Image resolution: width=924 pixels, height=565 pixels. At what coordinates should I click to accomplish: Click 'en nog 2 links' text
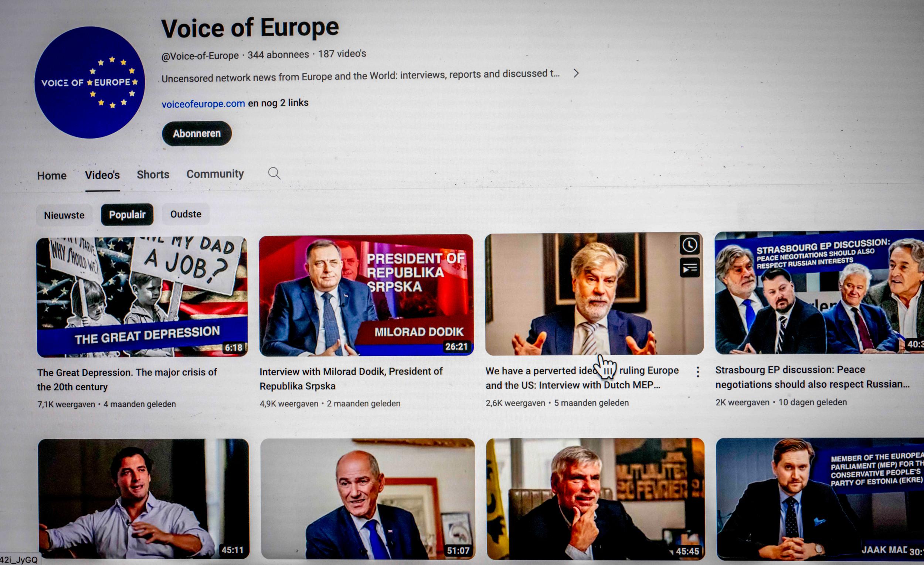[x=278, y=103]
